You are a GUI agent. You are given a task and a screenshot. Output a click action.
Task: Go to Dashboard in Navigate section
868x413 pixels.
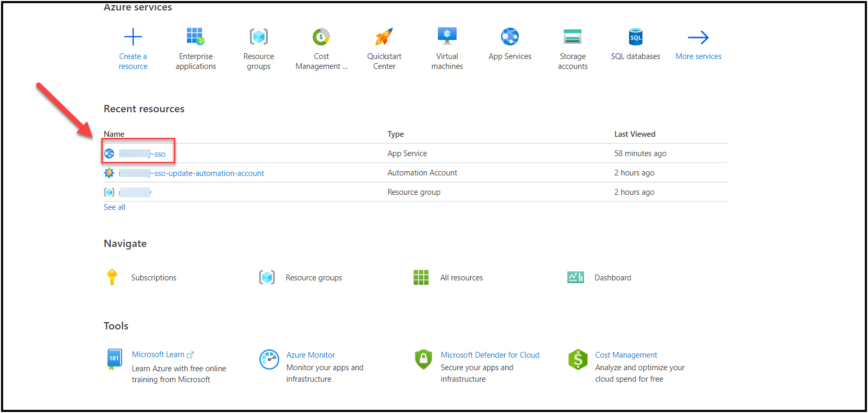coord(612,278)
